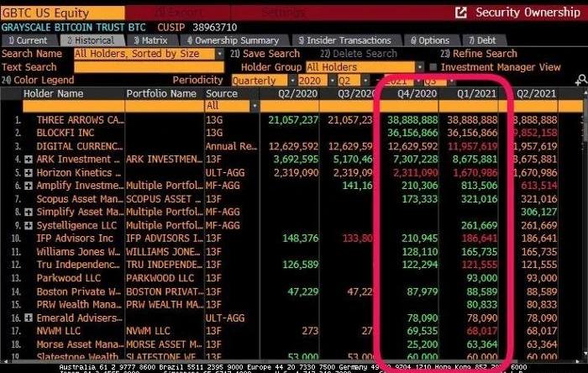Switch to the Ownership Summary tab
Screen dimensions: 588x373
[x=242, y=40]
